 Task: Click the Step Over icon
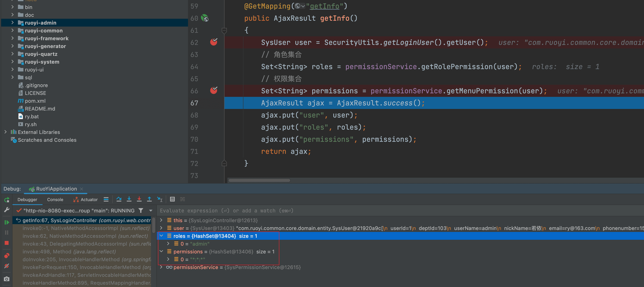tap(119, 199)
